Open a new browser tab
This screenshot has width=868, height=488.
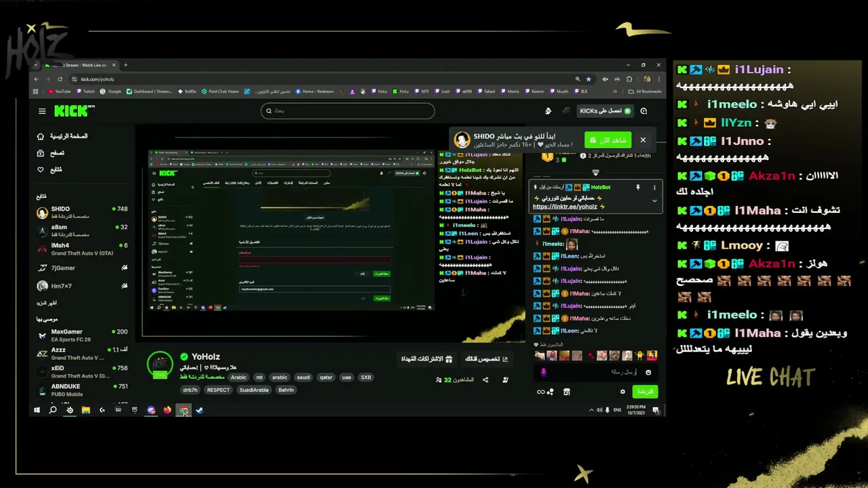[125, 65]
